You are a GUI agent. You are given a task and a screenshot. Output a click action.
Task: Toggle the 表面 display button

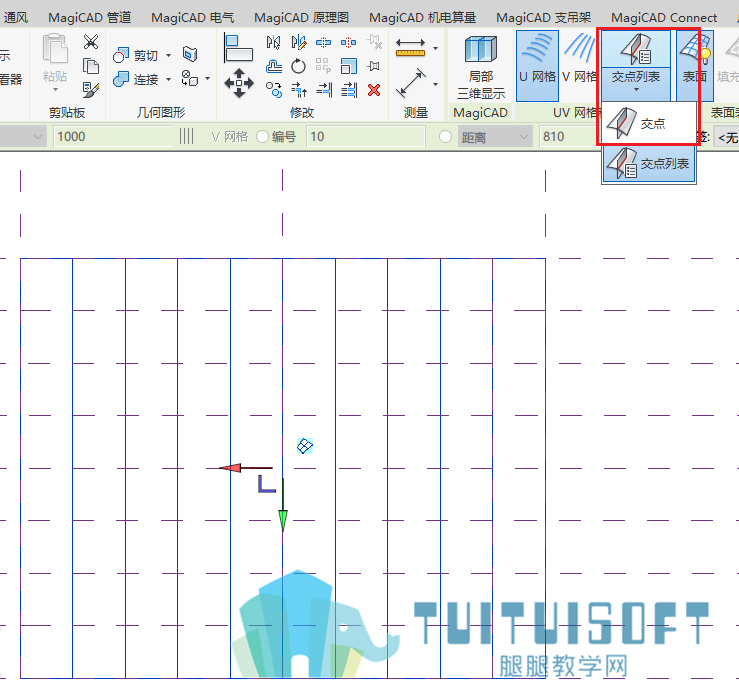(695, 66)
